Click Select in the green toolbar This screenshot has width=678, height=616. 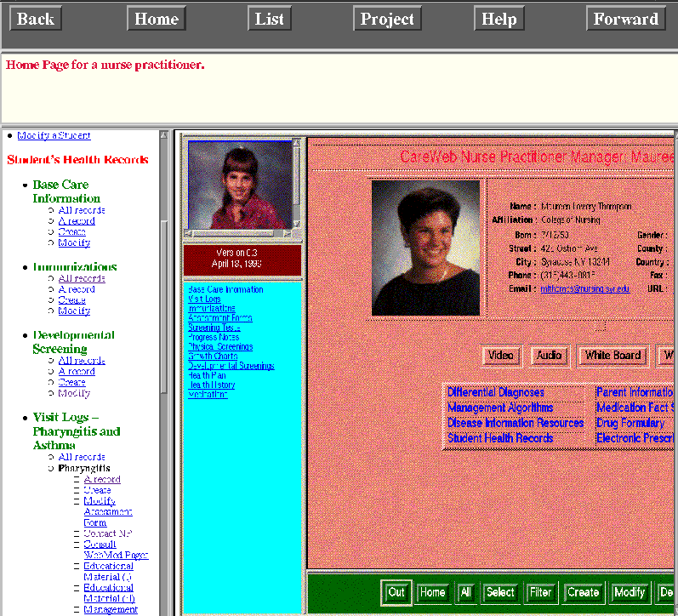[x=500, y=592]
